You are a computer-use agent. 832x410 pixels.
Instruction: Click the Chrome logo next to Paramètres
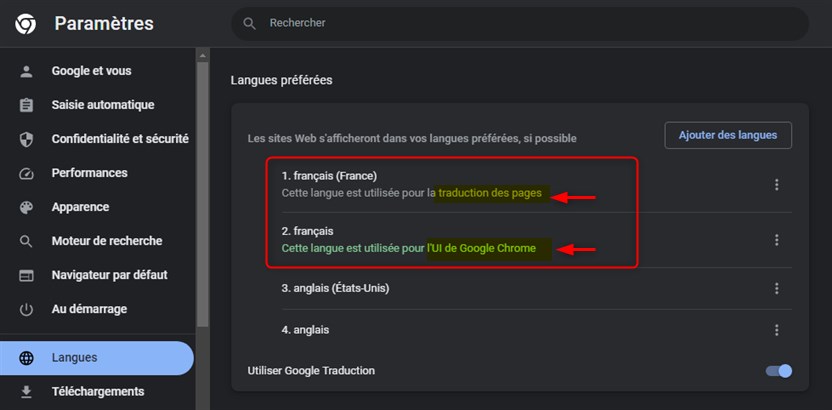click(25, 24)
